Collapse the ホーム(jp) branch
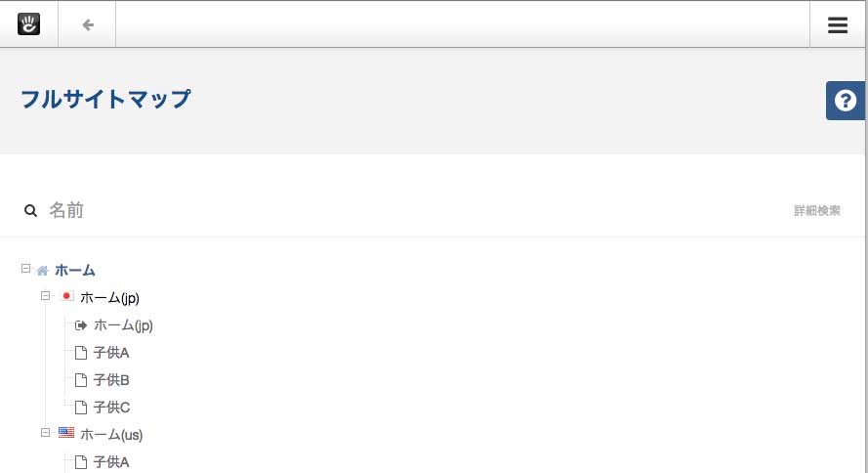The height and width of the screenshot is (473, 868). (x=45, y=296)
